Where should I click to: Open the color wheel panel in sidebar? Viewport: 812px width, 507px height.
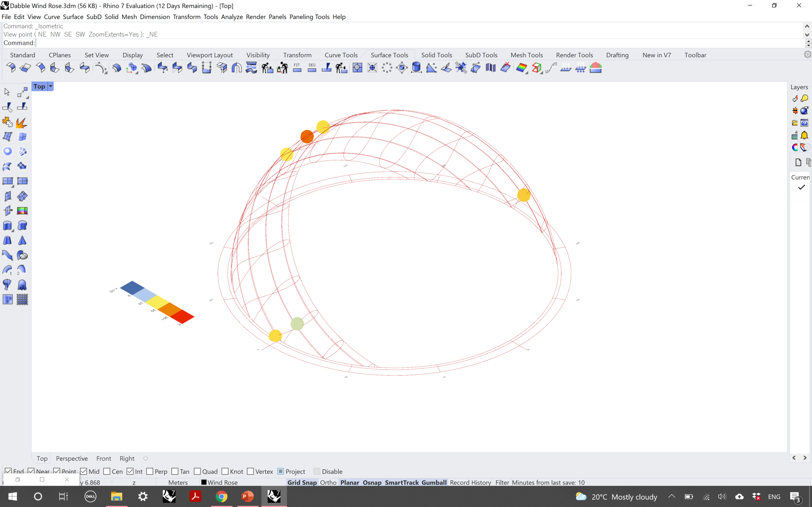click(795, 146)
